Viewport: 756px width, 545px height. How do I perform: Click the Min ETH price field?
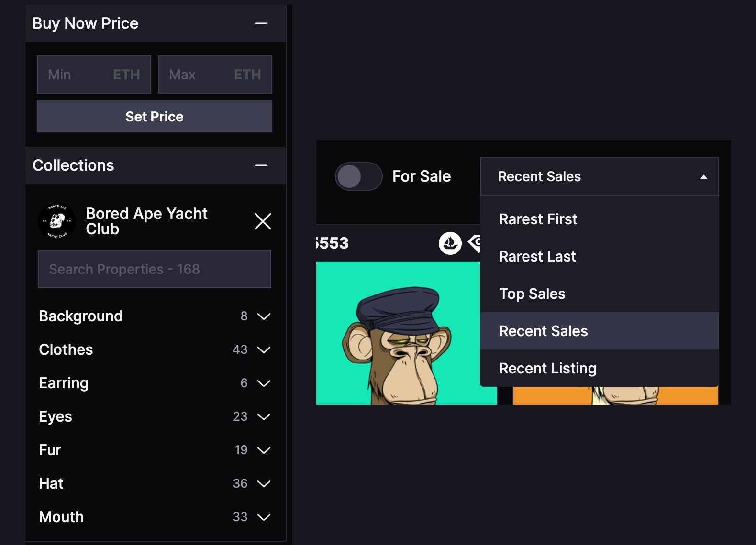coord(93,74)
